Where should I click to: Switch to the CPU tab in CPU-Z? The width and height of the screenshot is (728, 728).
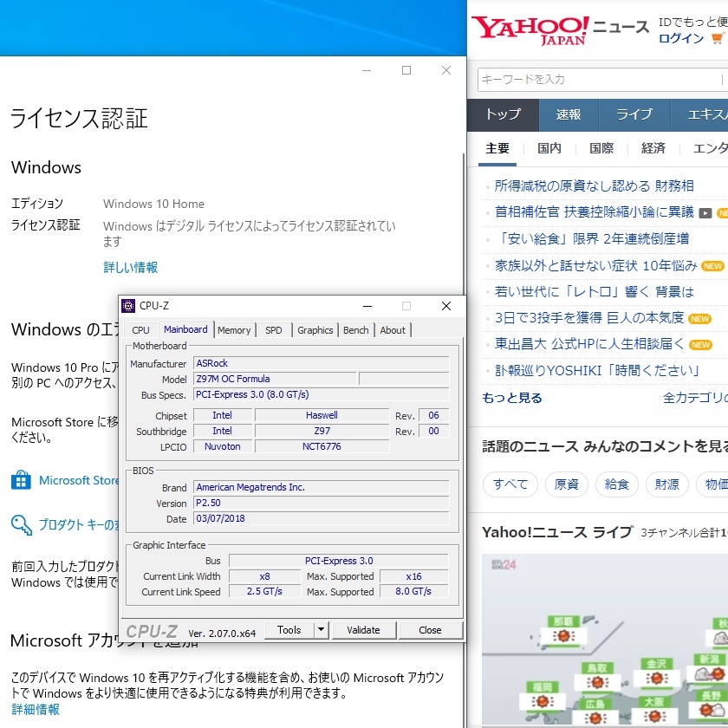[140, 330]
